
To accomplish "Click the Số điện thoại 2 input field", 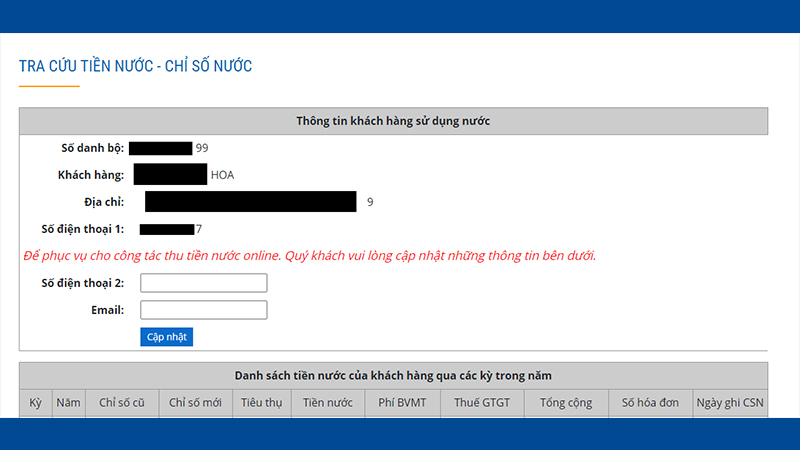I will pos(203,283).
